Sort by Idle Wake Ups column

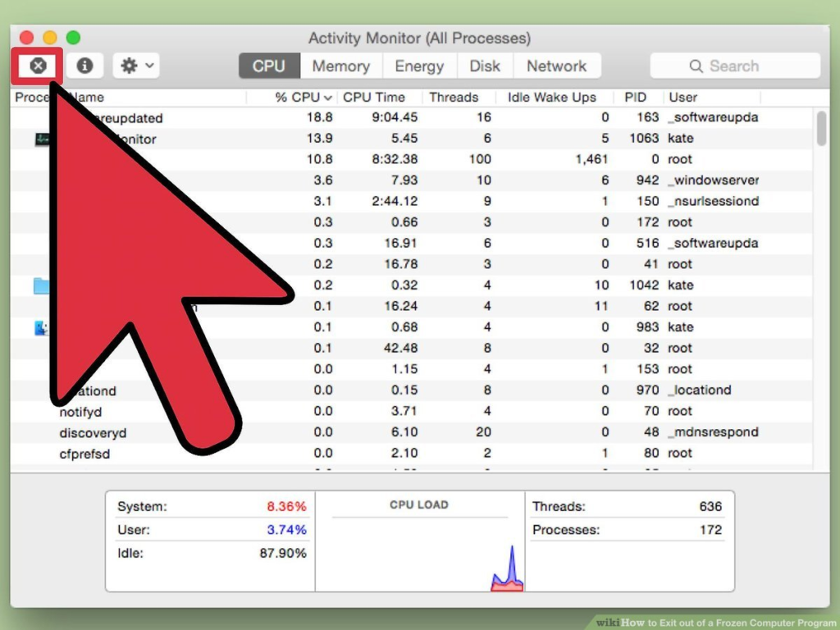(x=551, y=97)
